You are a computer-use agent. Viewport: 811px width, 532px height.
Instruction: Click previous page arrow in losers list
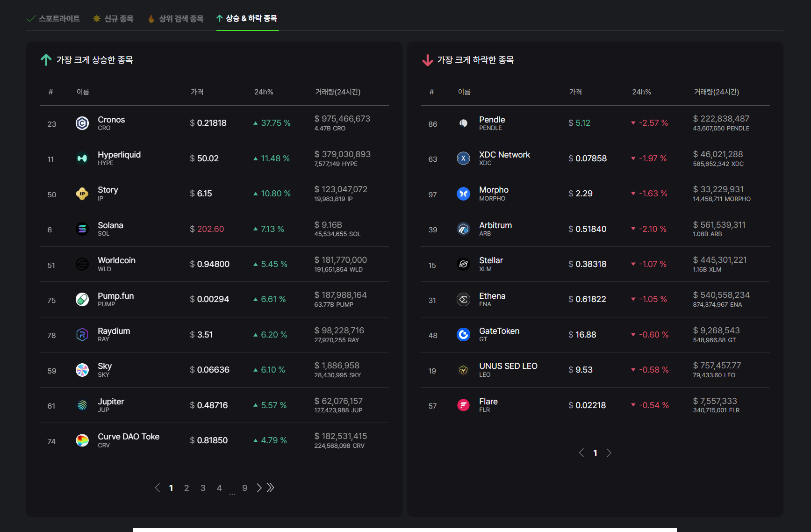click(x=581, y=453)
